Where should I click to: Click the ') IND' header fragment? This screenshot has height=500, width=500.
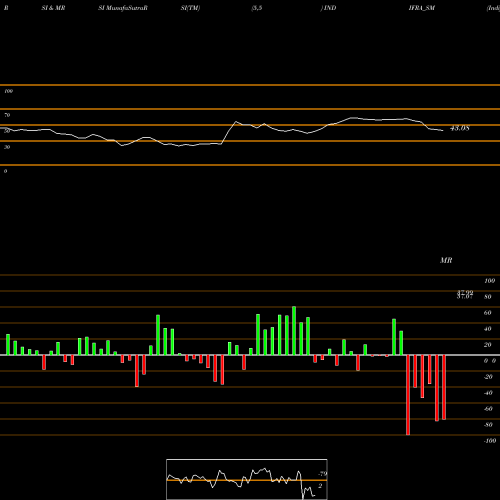(x=328, y=8)
